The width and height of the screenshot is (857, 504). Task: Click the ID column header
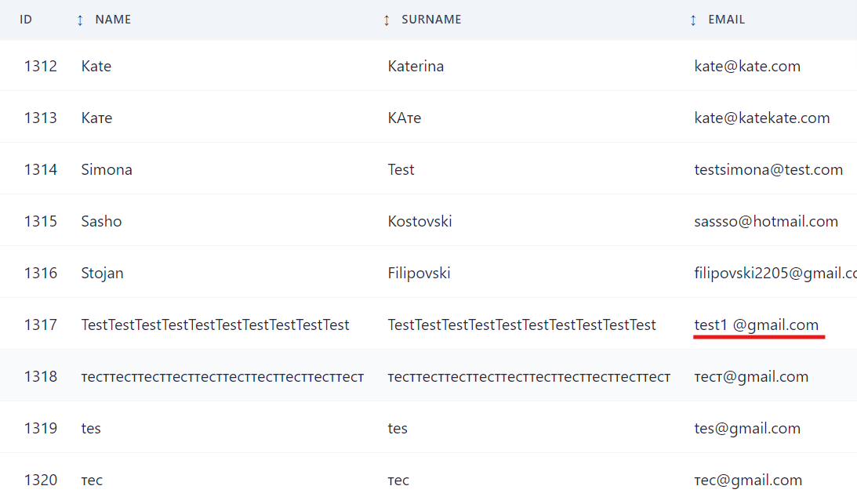[26, 20]
